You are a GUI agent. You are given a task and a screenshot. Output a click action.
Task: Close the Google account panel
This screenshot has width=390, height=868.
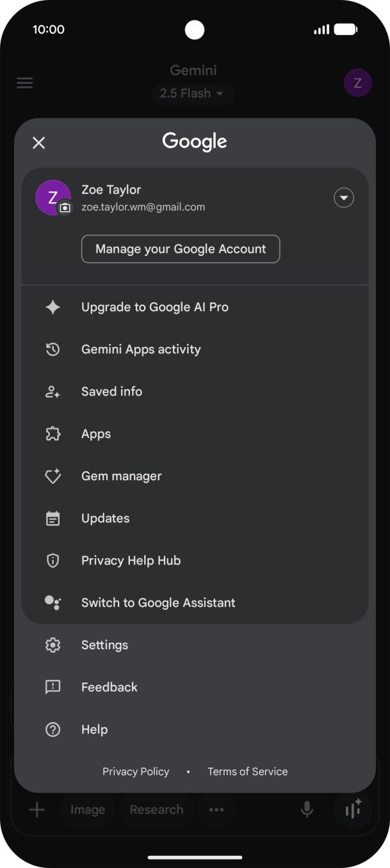pos(39,143)
